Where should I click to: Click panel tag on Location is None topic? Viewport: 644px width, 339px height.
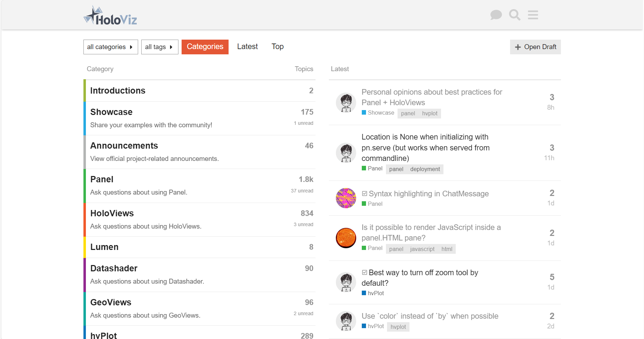click(x=396, y=169)
